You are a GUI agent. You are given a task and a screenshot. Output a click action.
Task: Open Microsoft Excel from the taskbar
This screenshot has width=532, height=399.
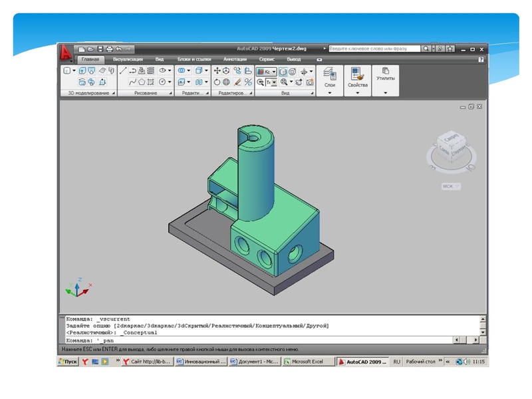[307, 362]
